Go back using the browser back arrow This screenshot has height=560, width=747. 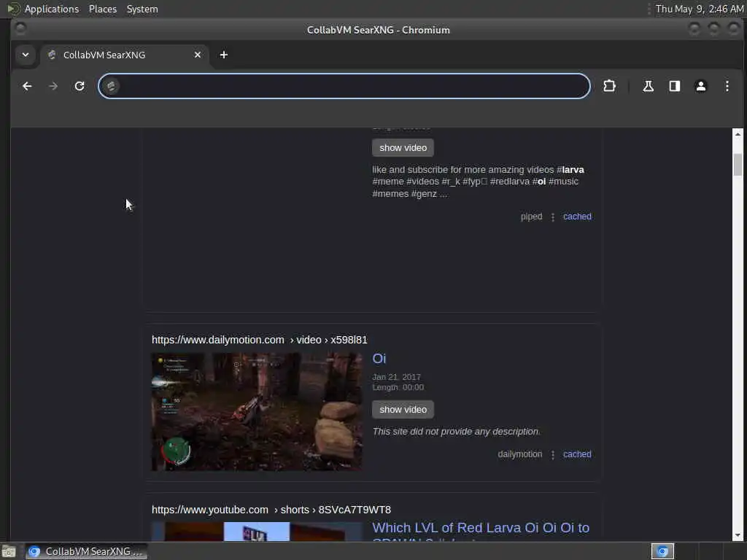tap(27, 86)
